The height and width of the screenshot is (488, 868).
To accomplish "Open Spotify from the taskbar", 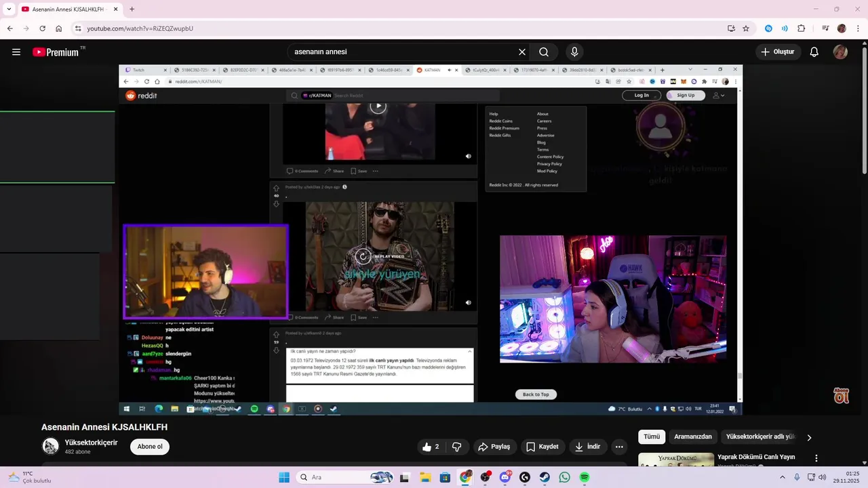I will click(x=585, y=477).
